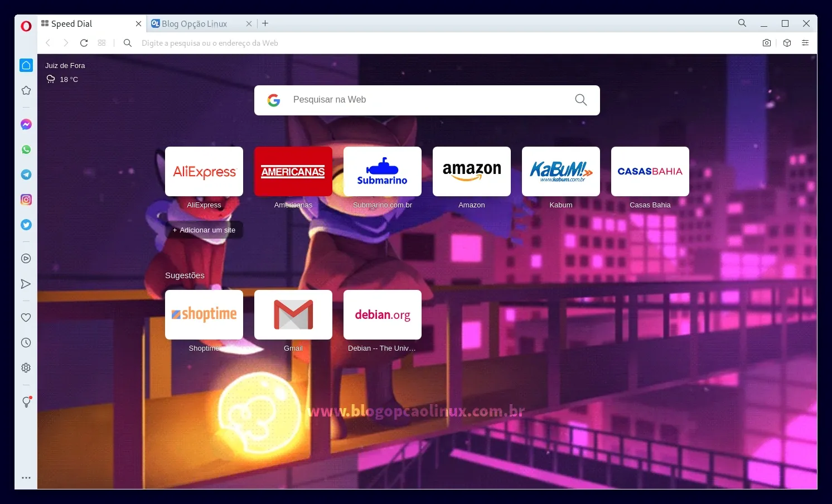Go back with the left arrow
Screen dimensions: 832x504
coord(48,43)
